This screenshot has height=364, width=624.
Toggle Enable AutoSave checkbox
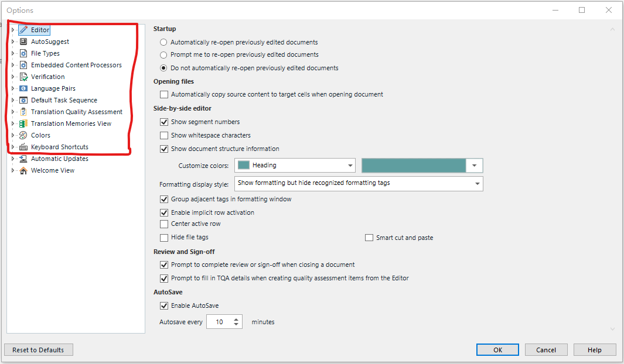[x=164, y=305]
